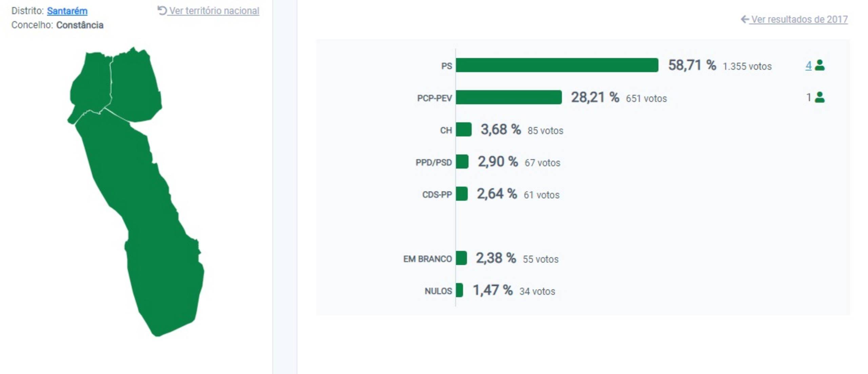Select the PCP-PEV result bar
This screenshot has width=868, height=374.
(x=509, y=97)
